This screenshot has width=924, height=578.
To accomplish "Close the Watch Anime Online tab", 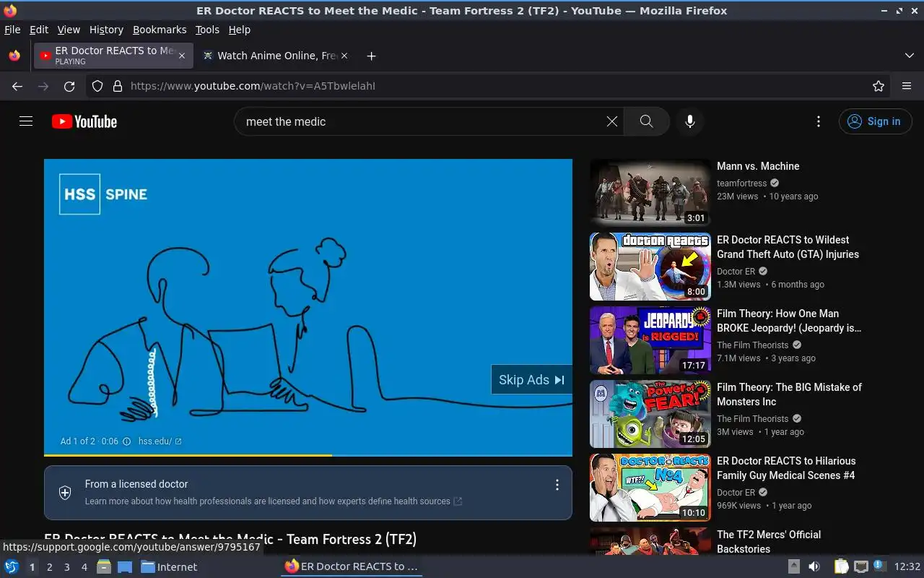I will pos(344,56).
